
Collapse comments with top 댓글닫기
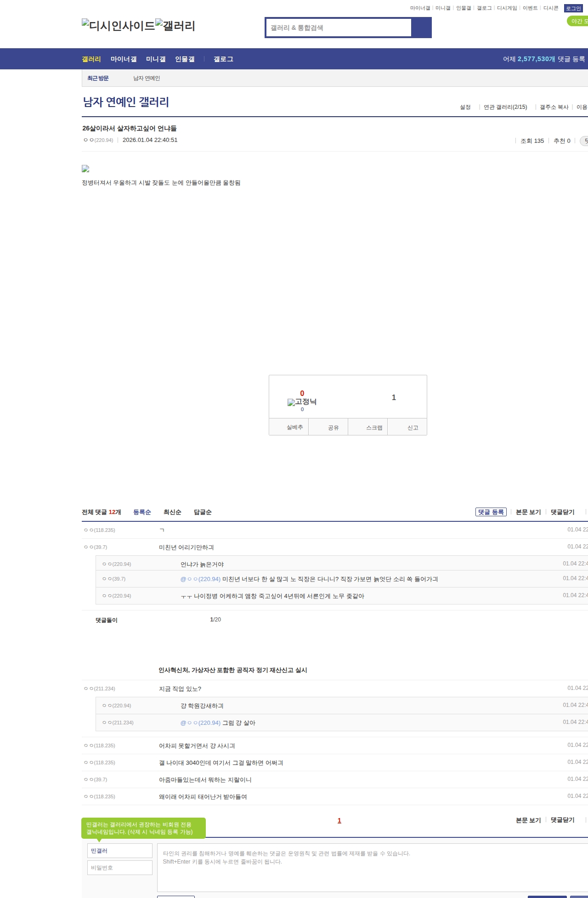pyautogui.click(x=562, y=512)
